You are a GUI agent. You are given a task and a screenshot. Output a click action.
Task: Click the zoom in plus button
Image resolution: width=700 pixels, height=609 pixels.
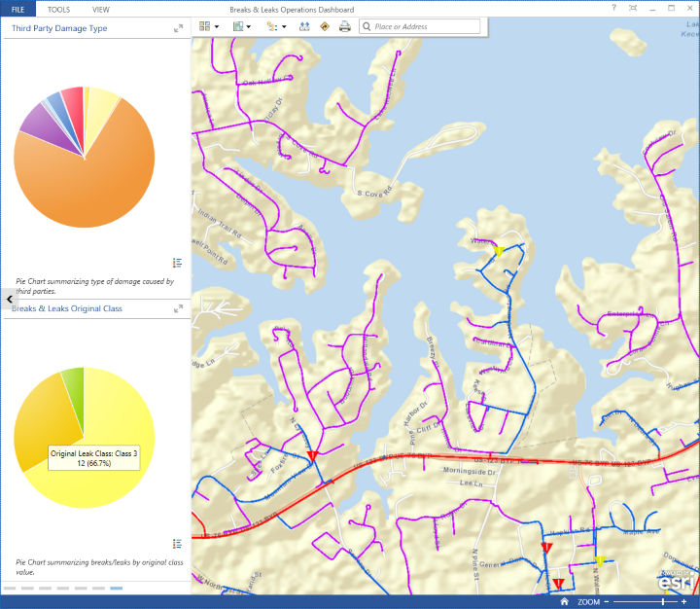[683, 602]
